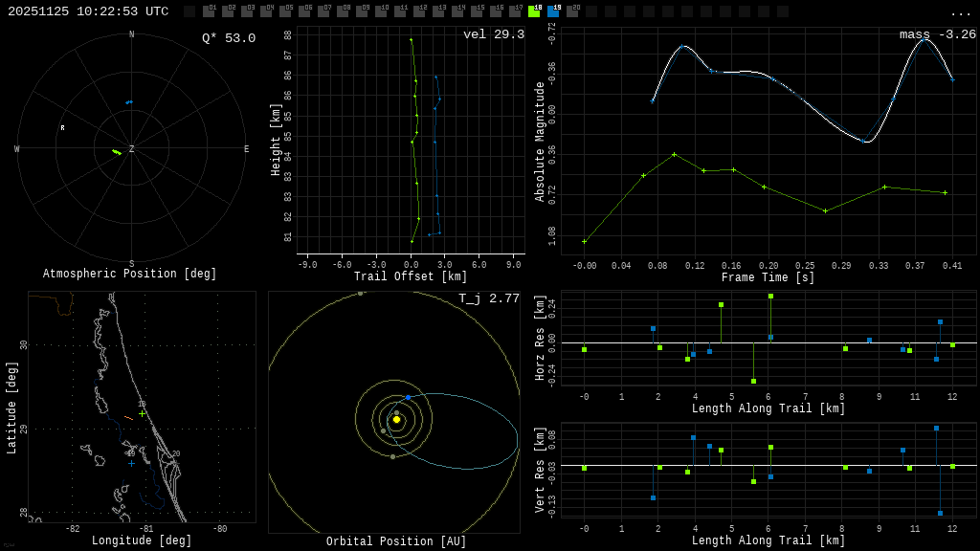The image size is (980, 551).
Task: Select the yellow Sun in orbital plot
Action: (x=396, y=419)
